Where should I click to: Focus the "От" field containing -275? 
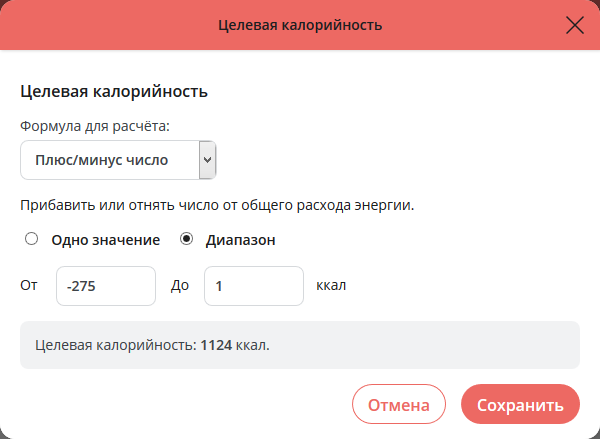click(x=106, y=286)
